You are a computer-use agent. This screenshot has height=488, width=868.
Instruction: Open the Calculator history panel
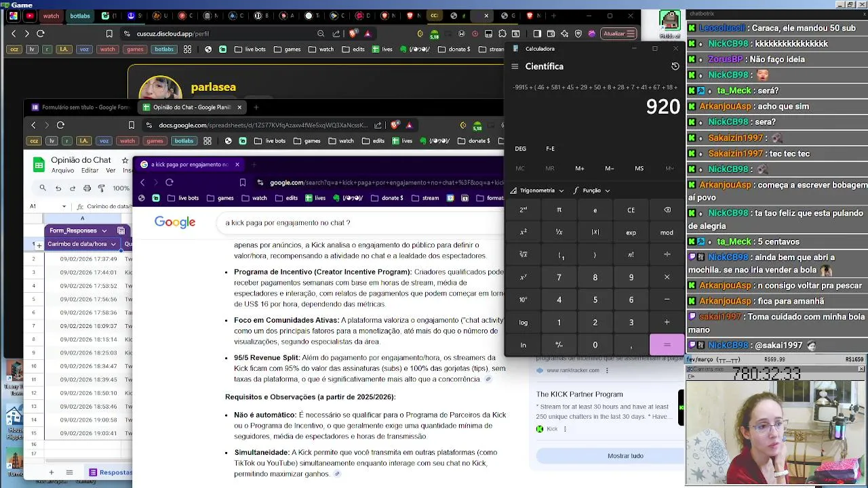point(675,66)
